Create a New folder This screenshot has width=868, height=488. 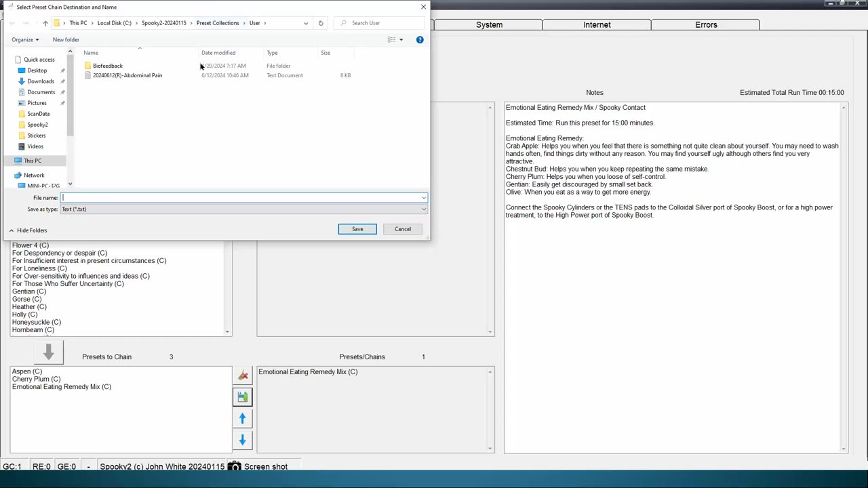coord(66,39)
